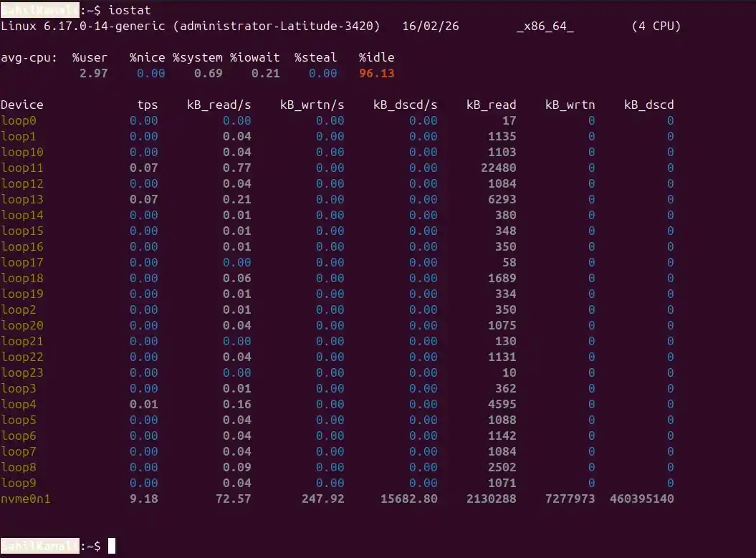Select nvme0n1 kB_dscd/s value 15682.80

click(409, 499)
